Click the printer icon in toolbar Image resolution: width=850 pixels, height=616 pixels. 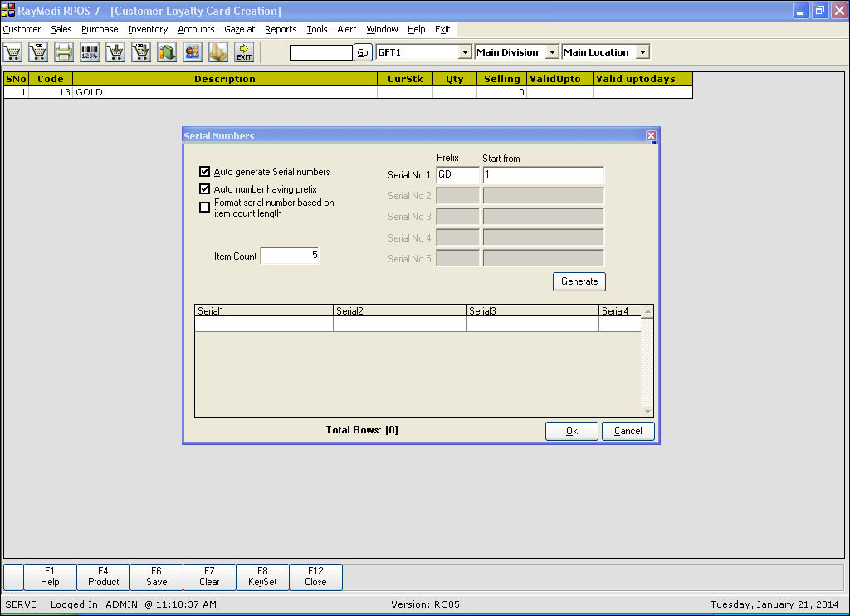click(x=64, y=52)
